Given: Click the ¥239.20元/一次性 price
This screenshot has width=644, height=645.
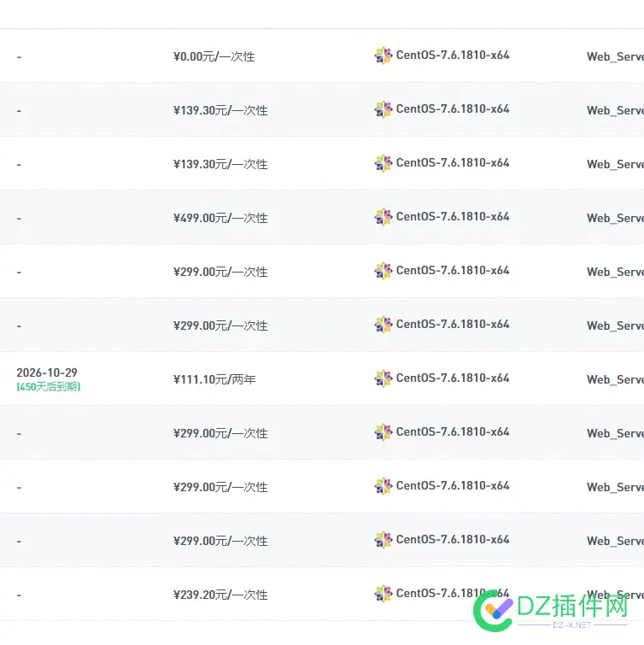Looking at the screenshot, I should click(x=220, y=595).
